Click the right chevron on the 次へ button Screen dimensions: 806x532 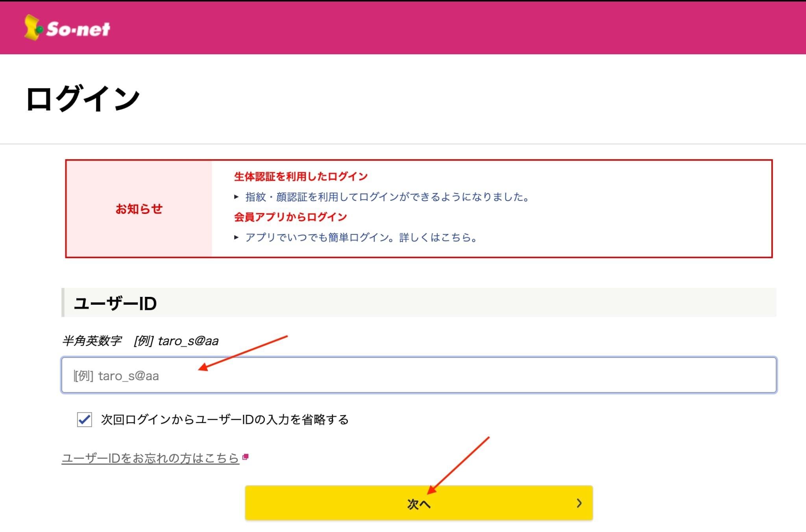(579, 503)
